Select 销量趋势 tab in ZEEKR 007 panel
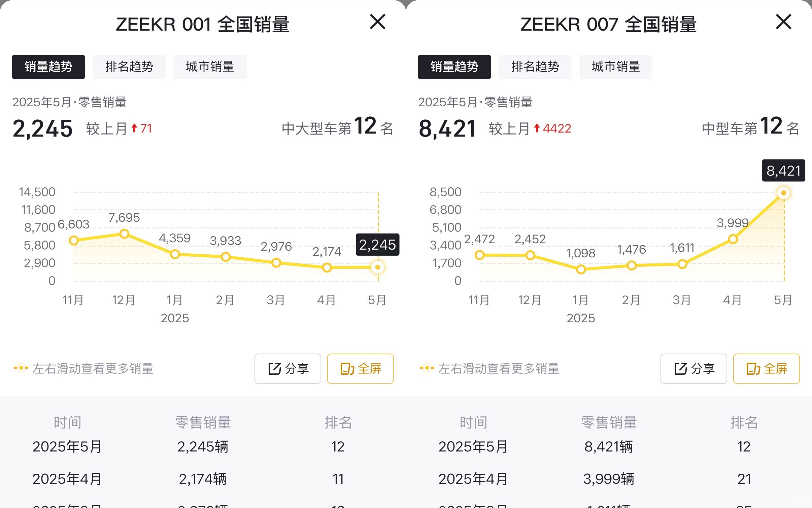Screen dimensions: 812x508 454,67
